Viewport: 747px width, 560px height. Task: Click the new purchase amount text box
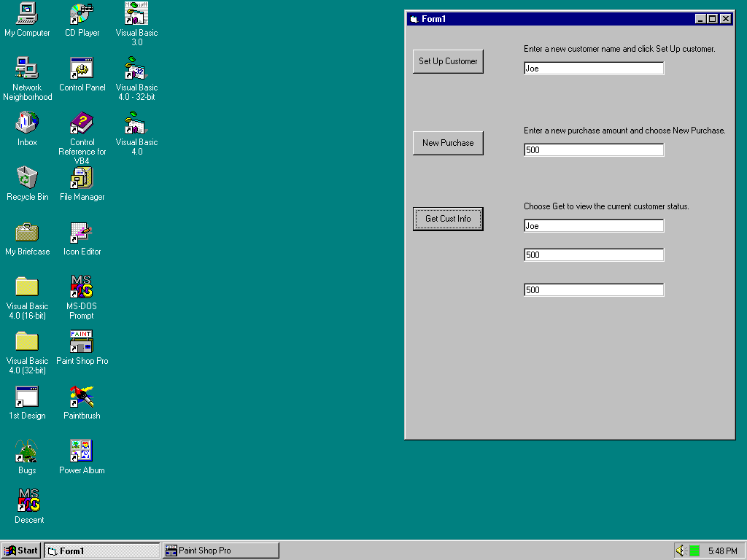pyautogui.click(x=593, y=150)
